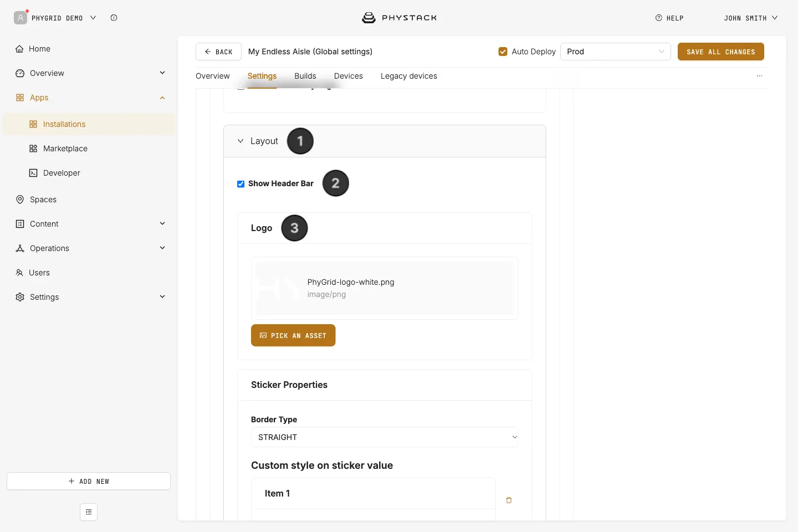The height and width of the screenshot is (532, 798).
Task: Click the Phystack logo in the header
Action: (399, 18)
